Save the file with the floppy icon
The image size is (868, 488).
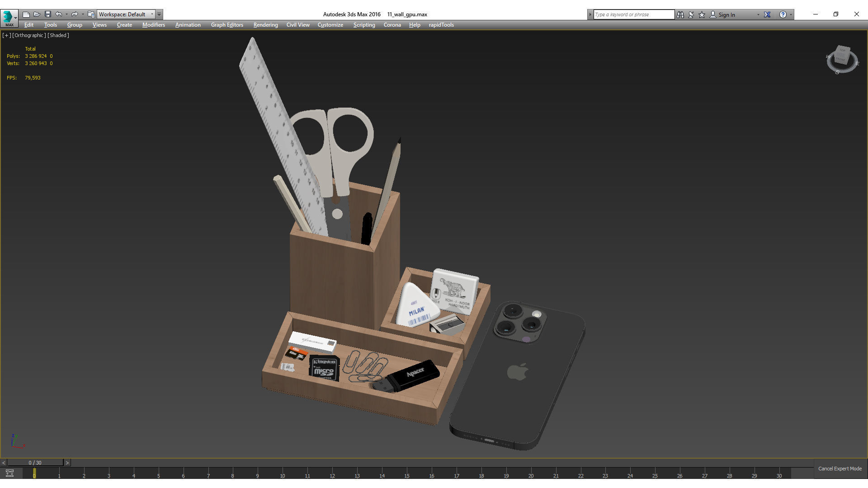(x=48, y=14)
